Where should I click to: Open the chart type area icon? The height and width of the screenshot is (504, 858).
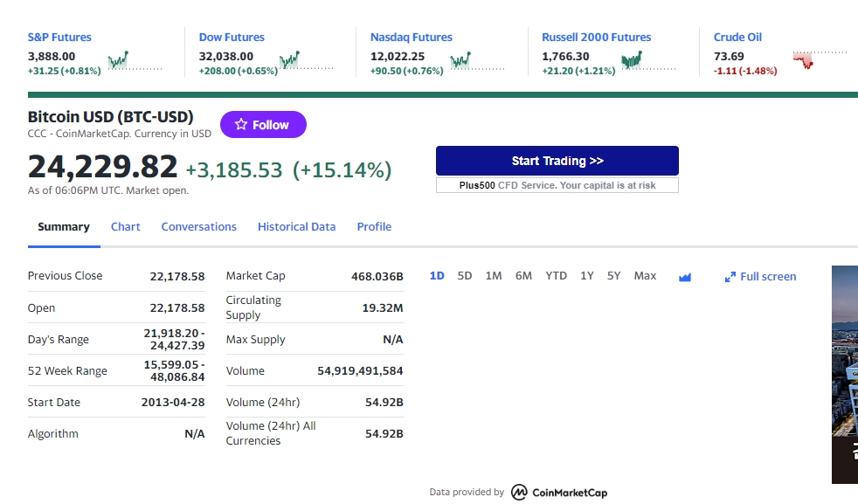[x=684, y=277]
